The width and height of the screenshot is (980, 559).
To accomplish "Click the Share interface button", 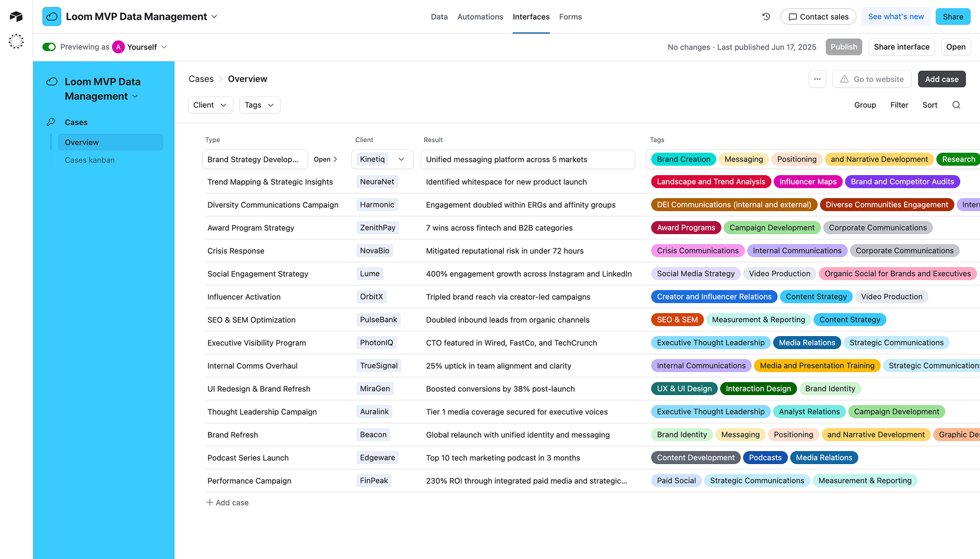I will [902, 47].
